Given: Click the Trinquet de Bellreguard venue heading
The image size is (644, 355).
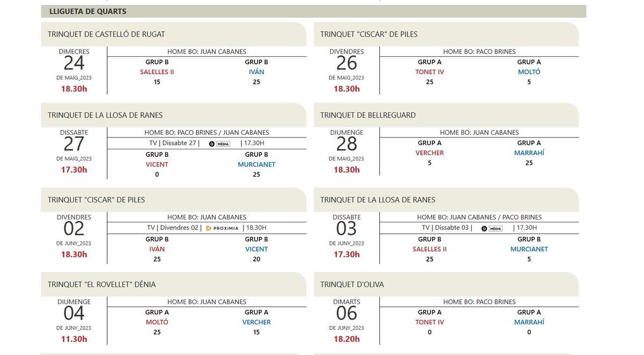Looking at the screenshot, I should (368, 115).
